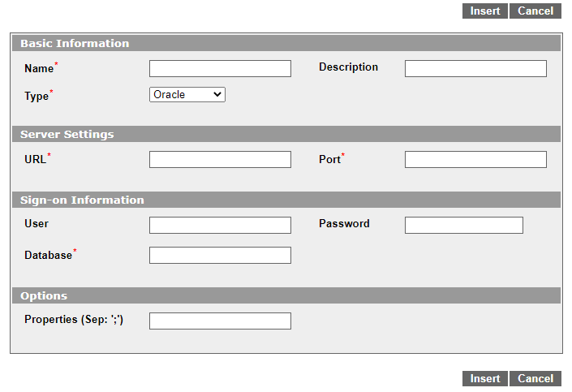Click the Database text field

point(220,255)
